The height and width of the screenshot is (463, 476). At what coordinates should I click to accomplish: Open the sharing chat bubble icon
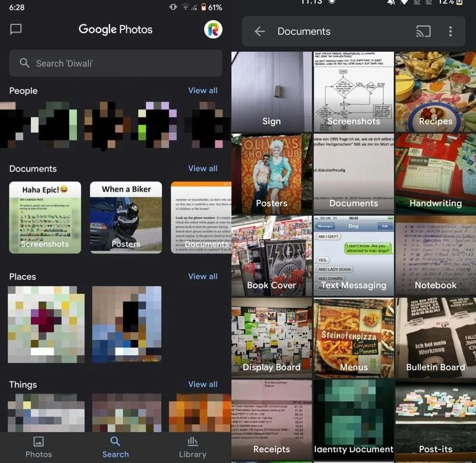coord(16,29)
